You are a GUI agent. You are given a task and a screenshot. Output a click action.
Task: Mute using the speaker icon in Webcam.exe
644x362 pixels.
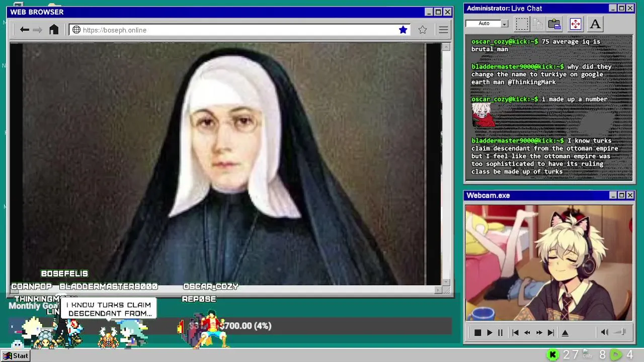pyautogui.click(x=605, y=332)
